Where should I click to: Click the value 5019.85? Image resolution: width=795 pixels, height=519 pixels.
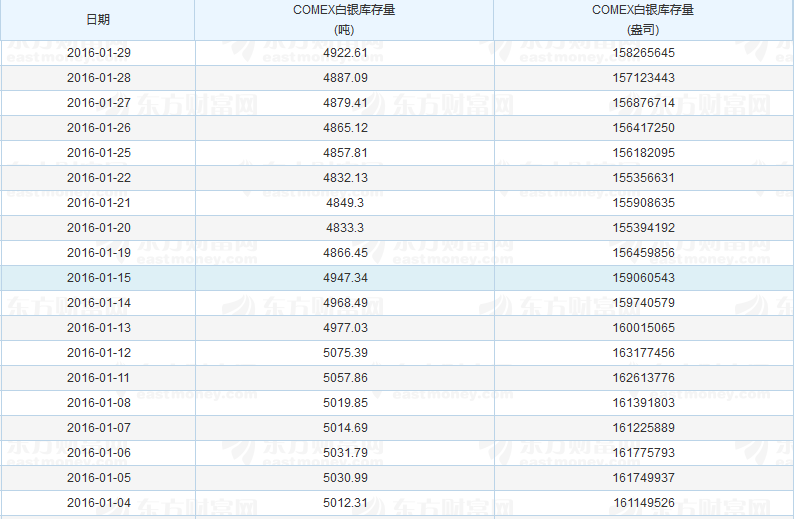345,403
